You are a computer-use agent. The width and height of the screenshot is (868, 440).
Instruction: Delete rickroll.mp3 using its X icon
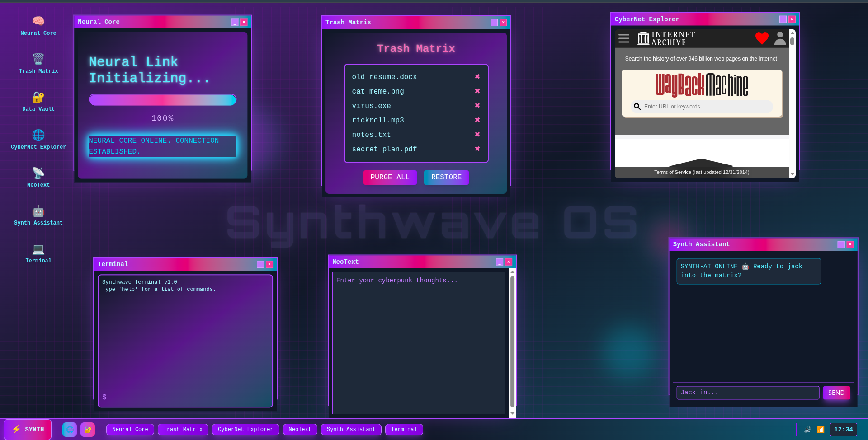tap(477, 120)
